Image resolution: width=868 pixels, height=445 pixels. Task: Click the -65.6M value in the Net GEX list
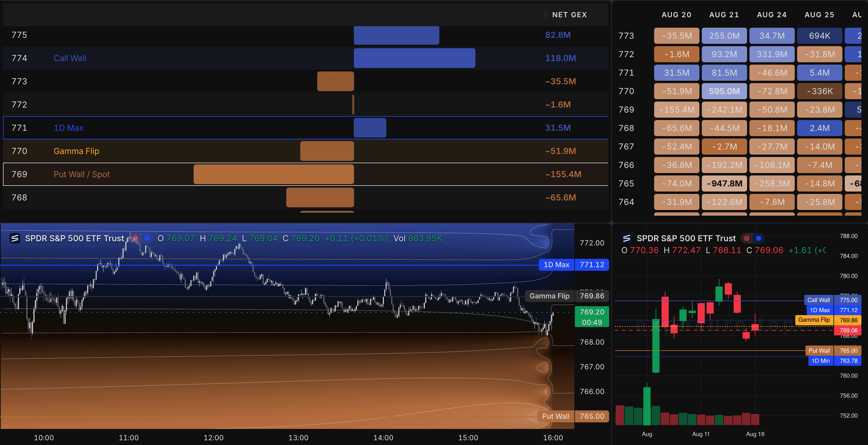pos(561,198)
